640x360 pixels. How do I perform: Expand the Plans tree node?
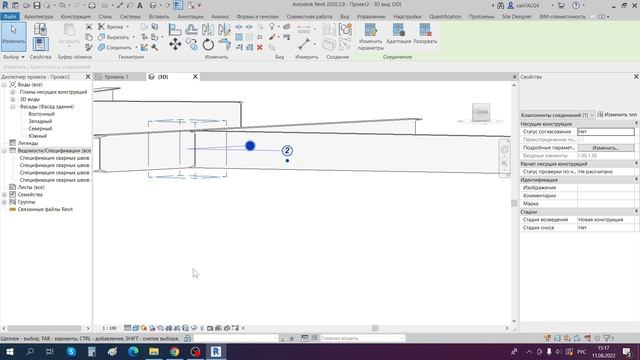coord(13,92)
